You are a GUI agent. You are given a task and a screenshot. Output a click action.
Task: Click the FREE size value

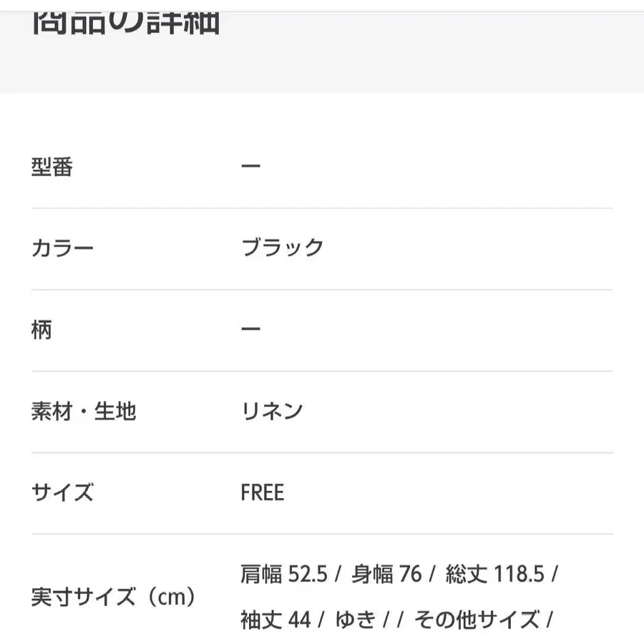click(x=263, y=492)
